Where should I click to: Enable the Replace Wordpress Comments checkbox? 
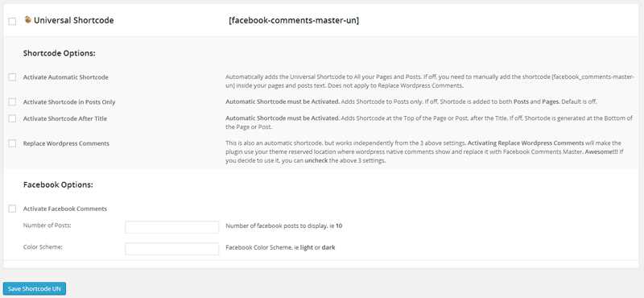(12, 143)
